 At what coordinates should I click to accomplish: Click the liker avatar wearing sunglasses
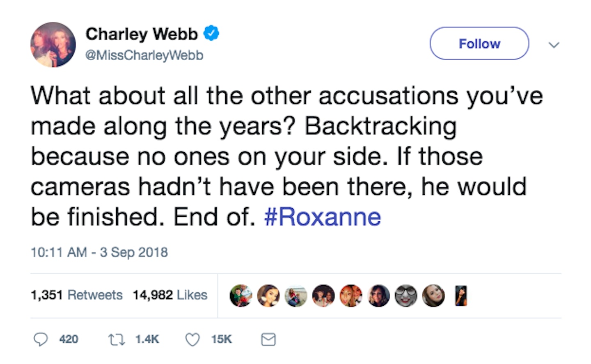[x=406, y=296]
